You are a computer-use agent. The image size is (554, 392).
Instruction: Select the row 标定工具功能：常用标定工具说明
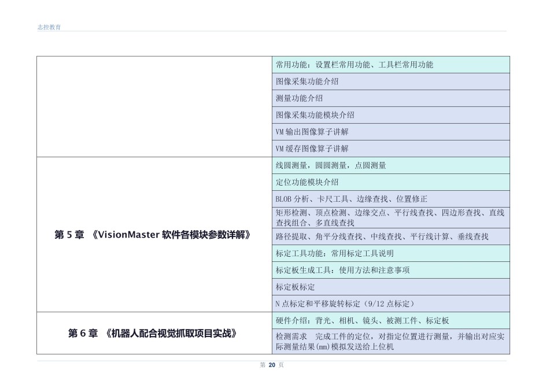(391, 254)
